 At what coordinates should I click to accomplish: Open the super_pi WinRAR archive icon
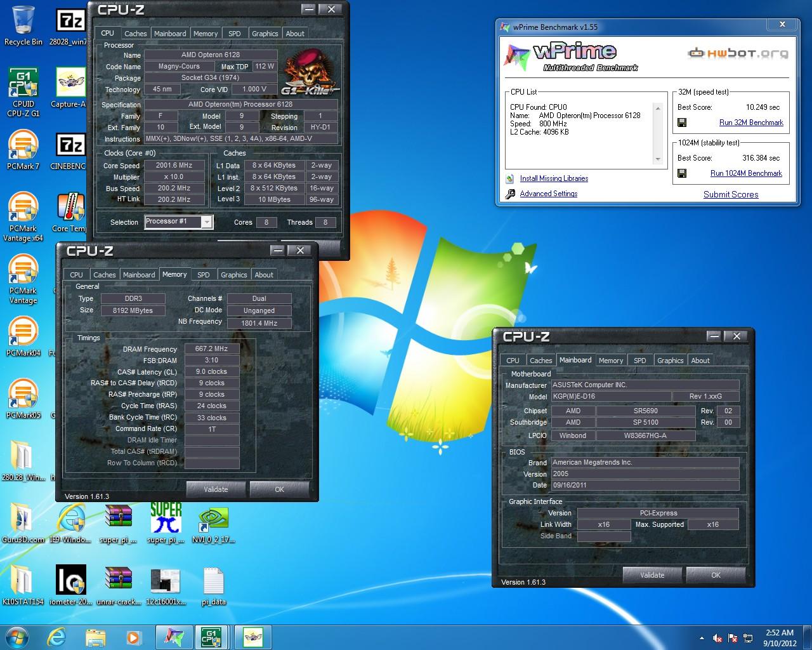118,523
